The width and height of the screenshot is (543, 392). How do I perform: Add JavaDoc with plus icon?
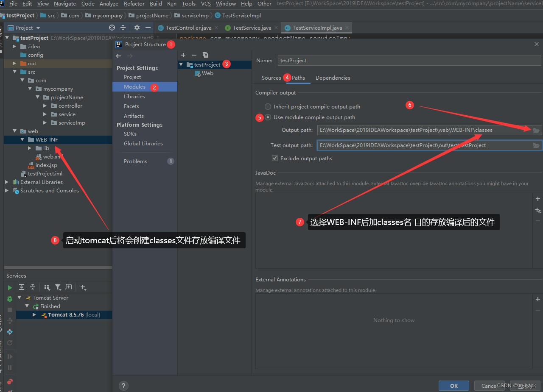tap(538, 199)
